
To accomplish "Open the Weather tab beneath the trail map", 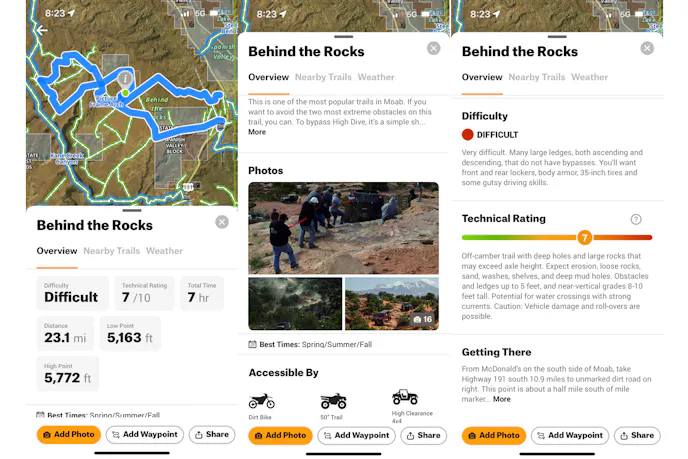I will (x=164, y=251).
